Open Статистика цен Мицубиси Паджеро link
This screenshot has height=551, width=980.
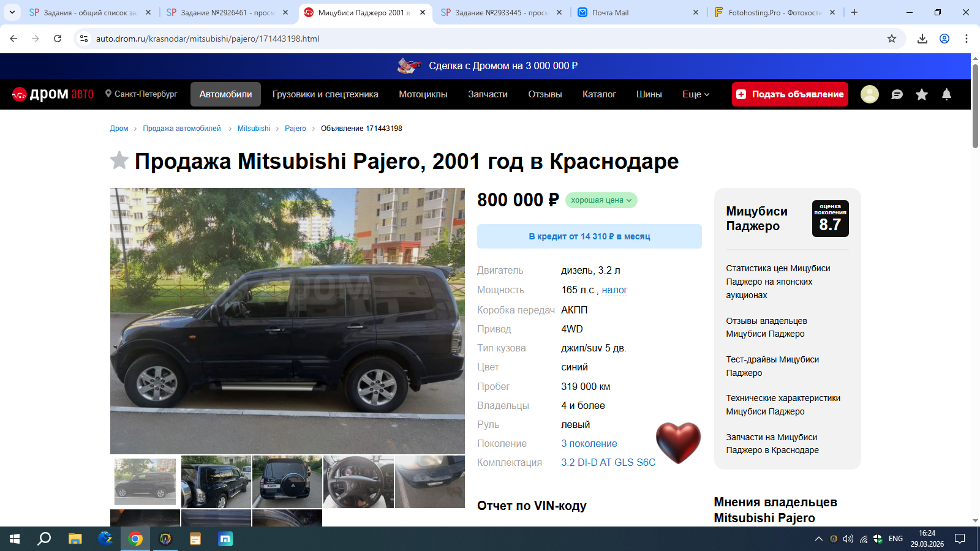coord(778,282)
